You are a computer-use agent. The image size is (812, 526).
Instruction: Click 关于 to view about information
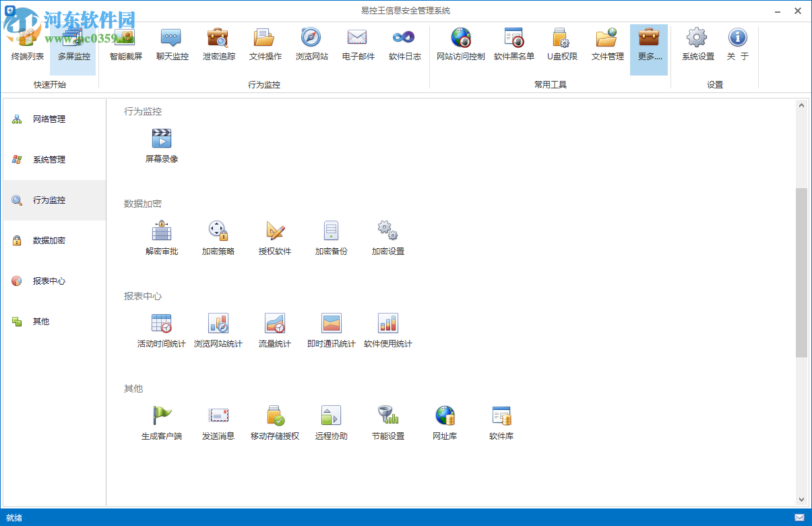(x=738, y=44)
